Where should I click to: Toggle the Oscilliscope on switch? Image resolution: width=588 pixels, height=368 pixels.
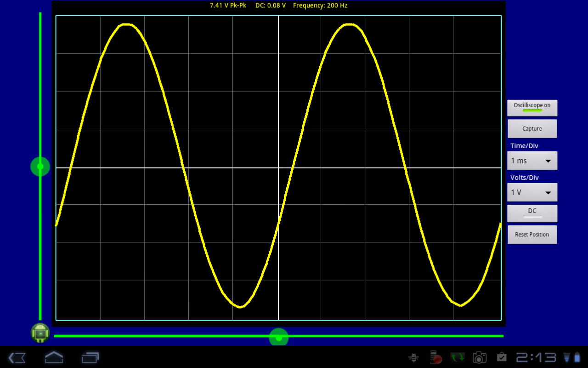(532, 108)
